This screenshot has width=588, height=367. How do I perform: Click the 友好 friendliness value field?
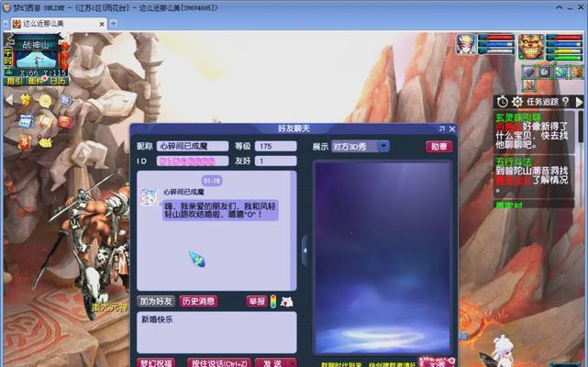tap(275, 161)
